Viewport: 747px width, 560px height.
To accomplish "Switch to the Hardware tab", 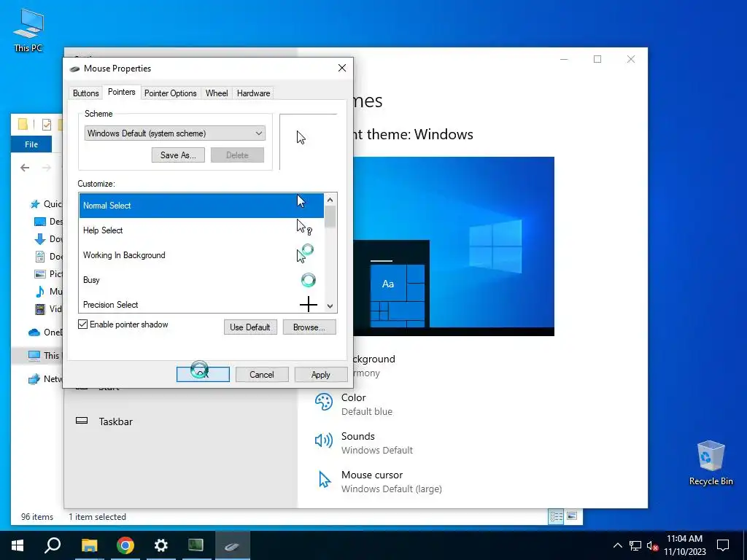I will (x=253, y=93).
